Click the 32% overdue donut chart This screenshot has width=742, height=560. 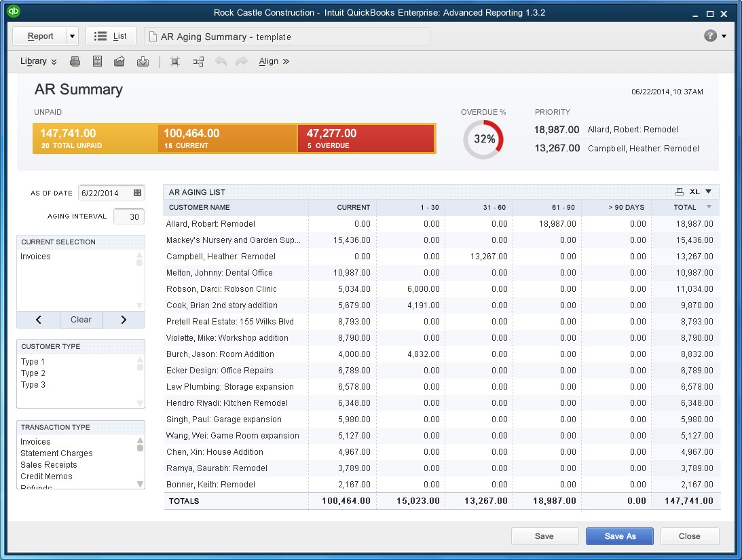483,139
